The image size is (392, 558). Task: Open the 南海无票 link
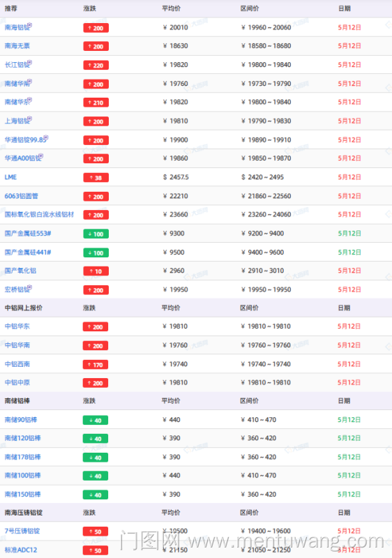(17, 46)
